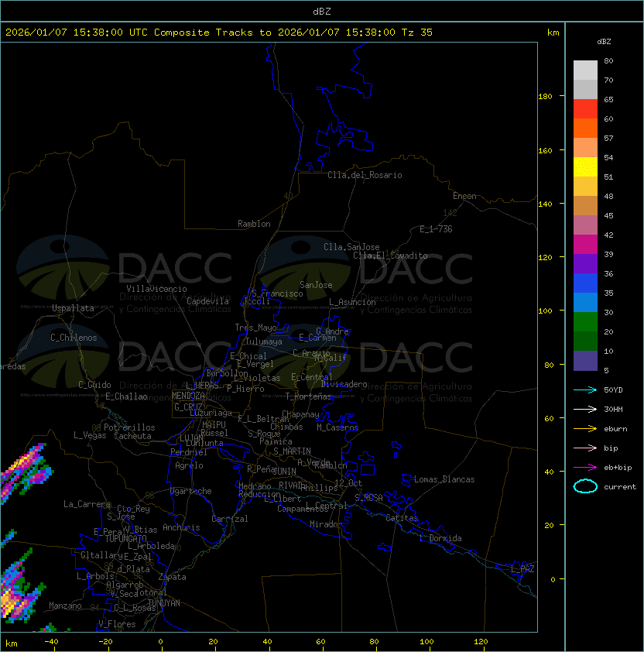Click the white 30HM arrow legend icon
The width and height of the screenshot is (644, 652).
[585, 409]
